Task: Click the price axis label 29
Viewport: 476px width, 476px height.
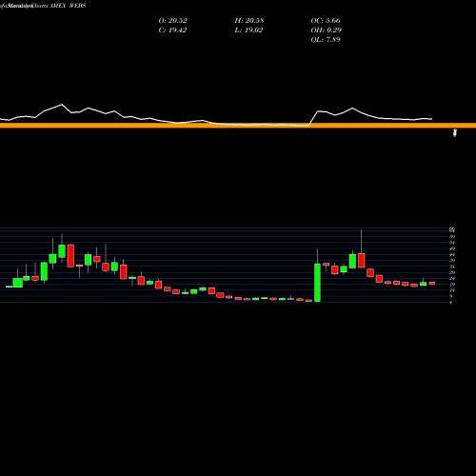Action: 452,272
